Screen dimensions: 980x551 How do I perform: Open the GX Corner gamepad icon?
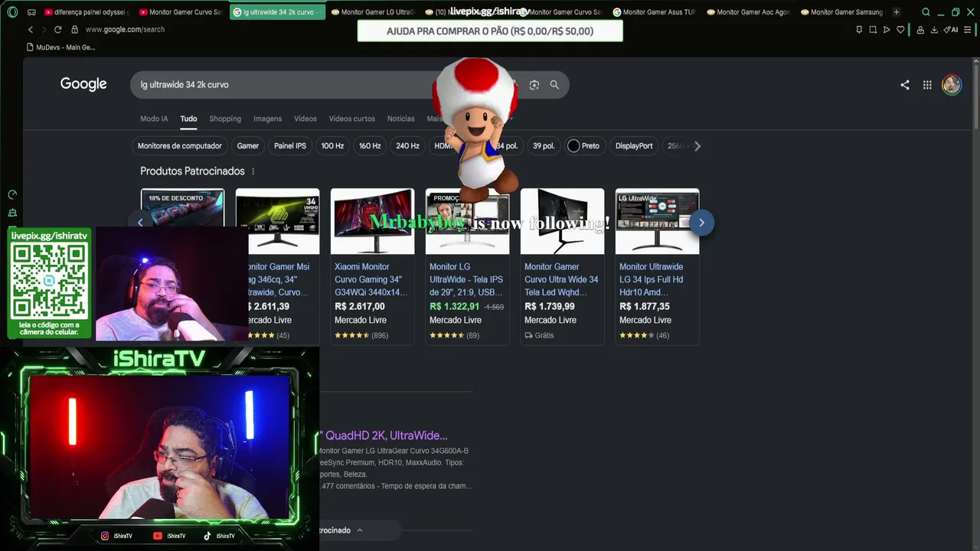pyautogui.click(x=31, y=12)
